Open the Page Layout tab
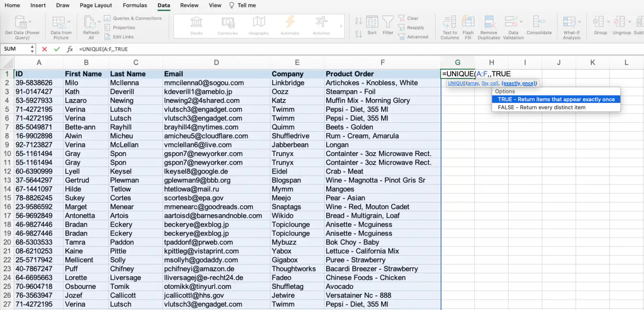644x310 pixels. [96, 5]
